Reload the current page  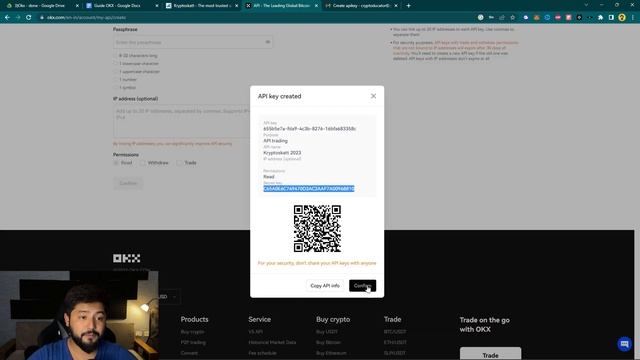[x=29, y=18]
